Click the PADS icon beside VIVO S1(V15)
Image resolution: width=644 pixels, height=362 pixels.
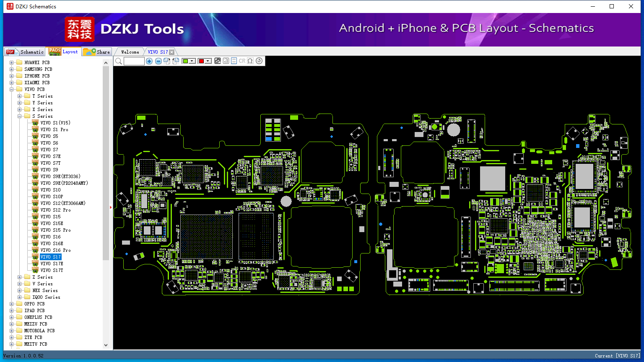pyautogui.click(x=36, y=123)
